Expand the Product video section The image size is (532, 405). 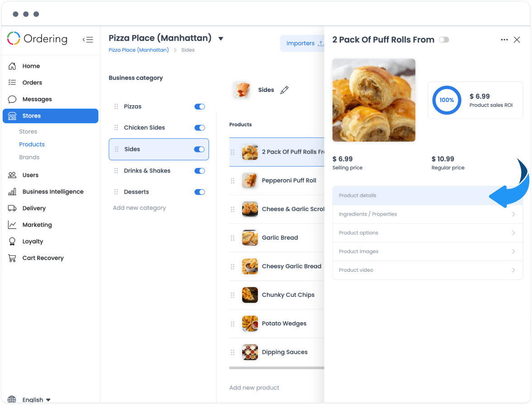427,270
